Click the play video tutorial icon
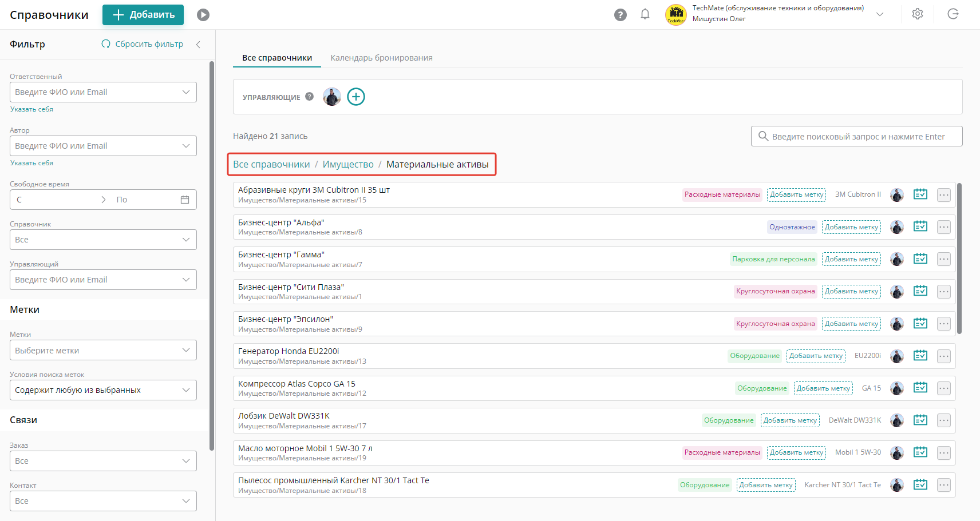This screenshot has height=521, width=980. tap(203, 15)
